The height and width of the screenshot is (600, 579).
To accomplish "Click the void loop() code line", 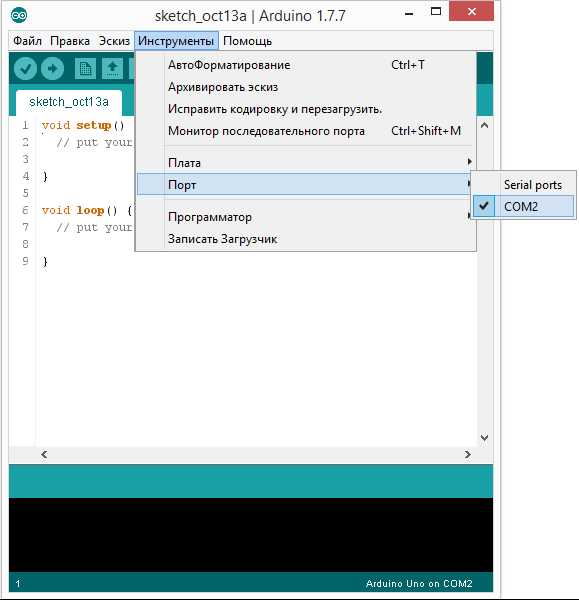I will (x=87, y=210).
